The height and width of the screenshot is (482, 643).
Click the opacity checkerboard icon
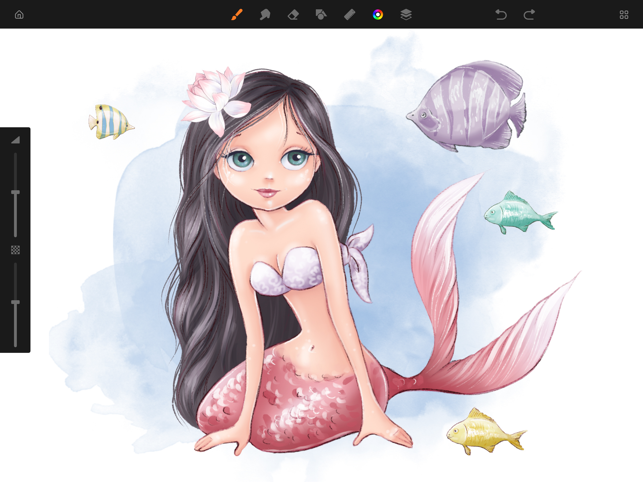[x=15, y=250]
